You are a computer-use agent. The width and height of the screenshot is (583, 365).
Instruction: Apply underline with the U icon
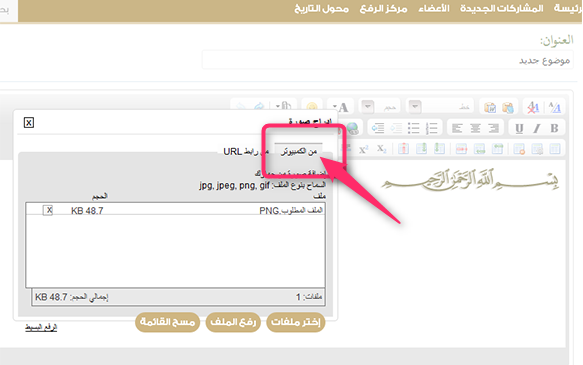pyautogui.click(x=519, y=128)
